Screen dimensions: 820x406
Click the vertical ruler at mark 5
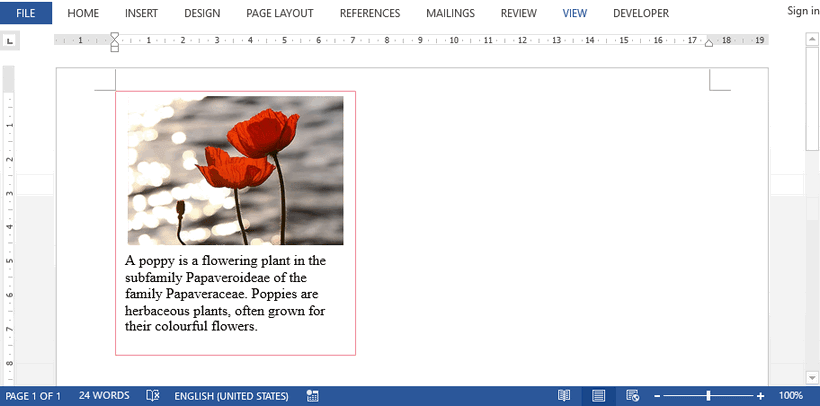10,261
